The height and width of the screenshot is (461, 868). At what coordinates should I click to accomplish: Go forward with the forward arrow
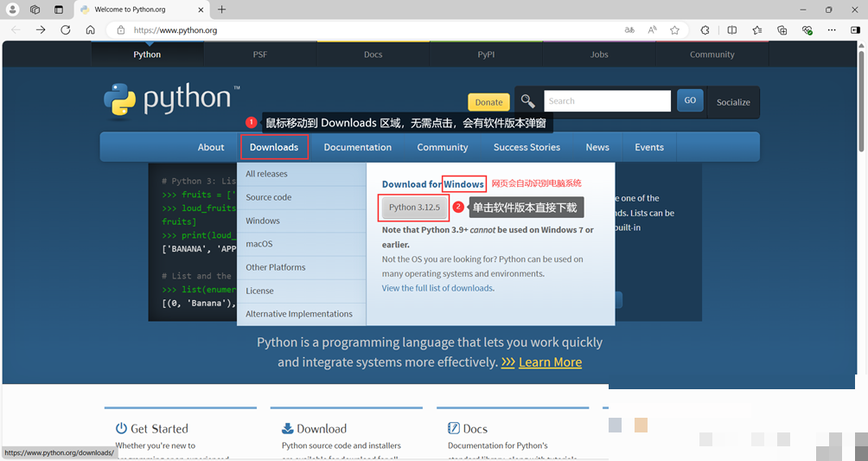pyautogui.click(x=41, y=30)
